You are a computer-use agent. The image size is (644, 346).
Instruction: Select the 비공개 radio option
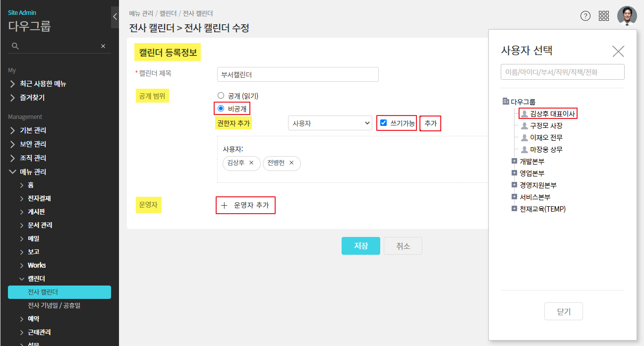221,108
